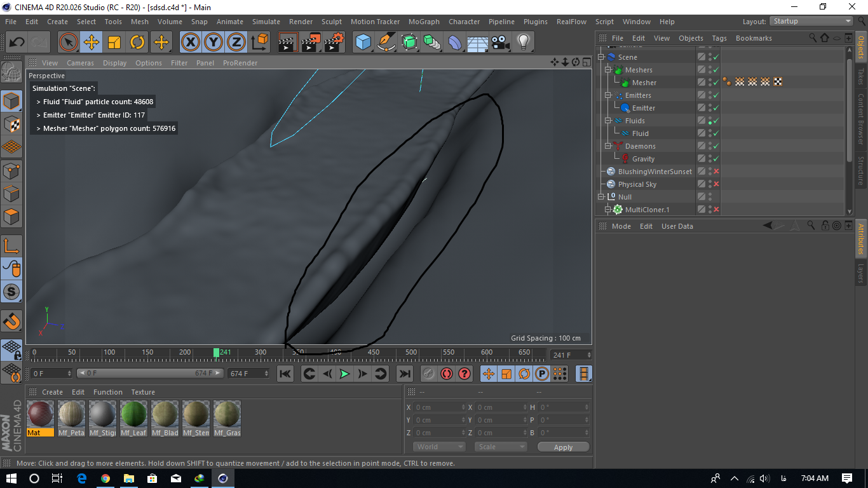Add a Cube primitive object
Image resolution: width=868 pixels, height=488 pixels.
pos(363,43)
